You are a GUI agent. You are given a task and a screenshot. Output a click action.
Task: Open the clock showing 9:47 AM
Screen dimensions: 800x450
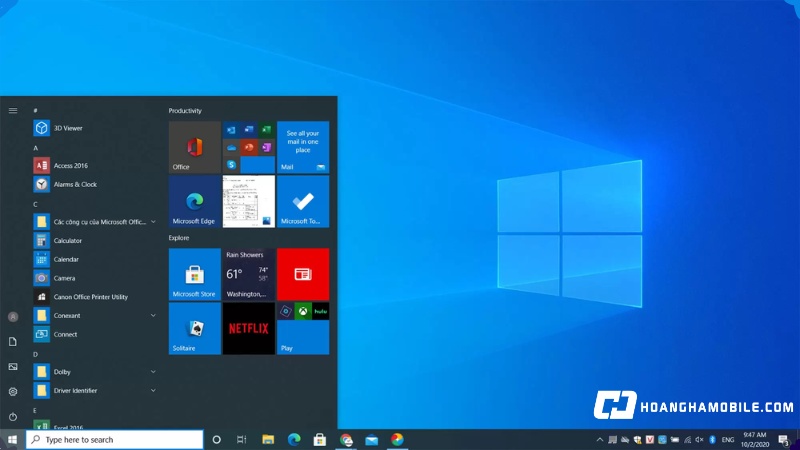click(755, 439)
